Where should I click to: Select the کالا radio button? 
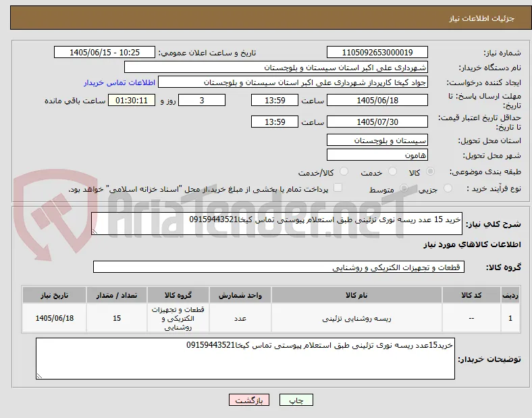(430, 172)
